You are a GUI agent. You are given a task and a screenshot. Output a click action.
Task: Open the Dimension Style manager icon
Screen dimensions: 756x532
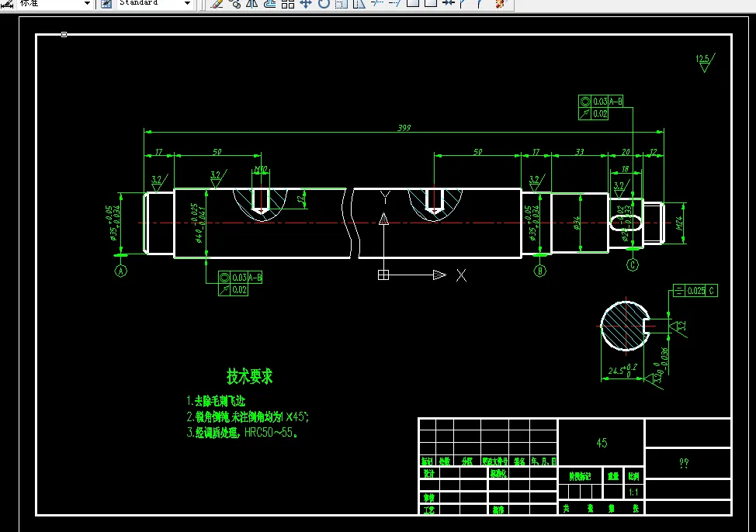(x=7, y=4)
